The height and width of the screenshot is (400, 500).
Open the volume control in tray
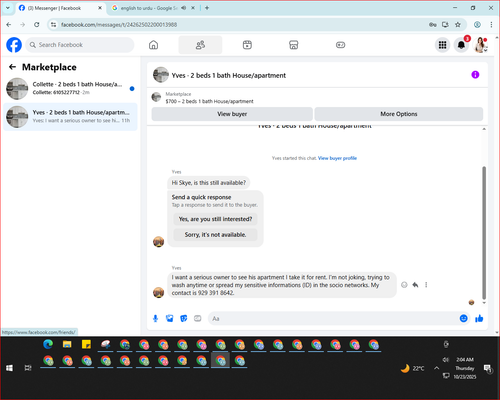(x=446, y=360)
